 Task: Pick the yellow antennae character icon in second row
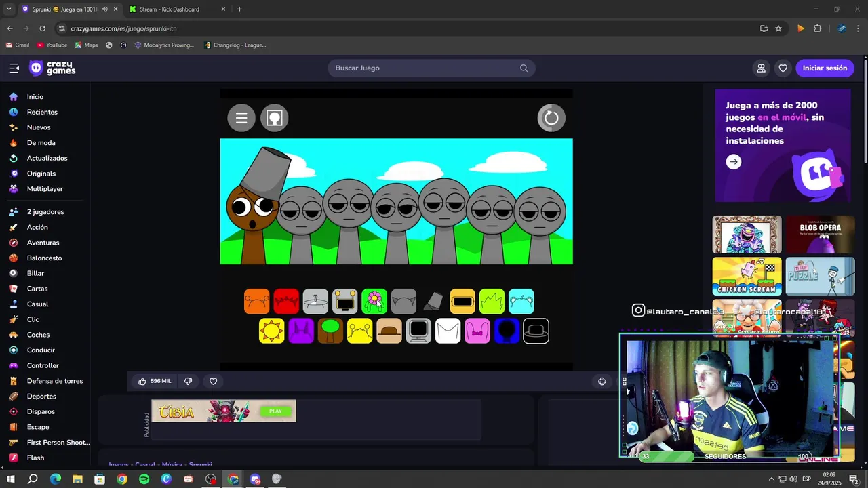(x=359, y=331)
